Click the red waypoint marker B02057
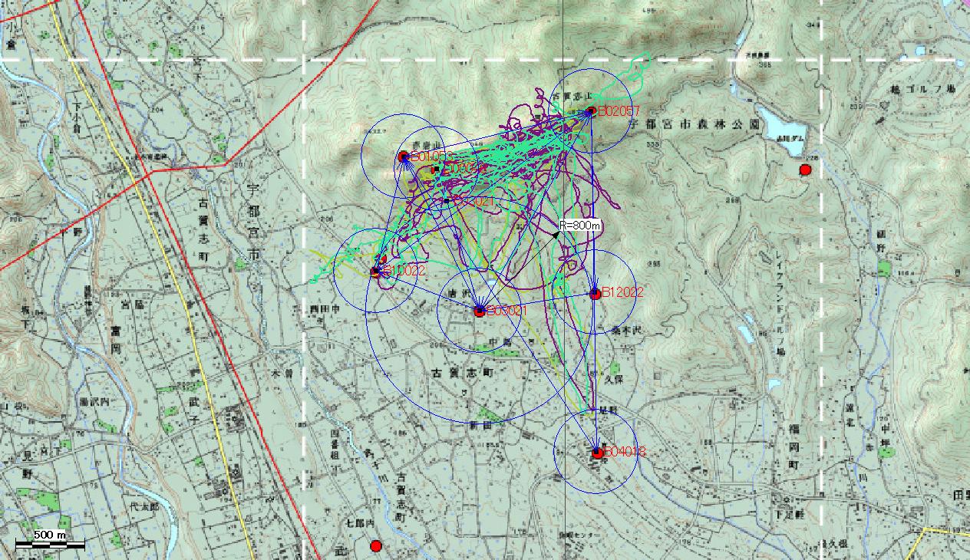This screenshot has height=560, width=970. click(x=590, y=111)
